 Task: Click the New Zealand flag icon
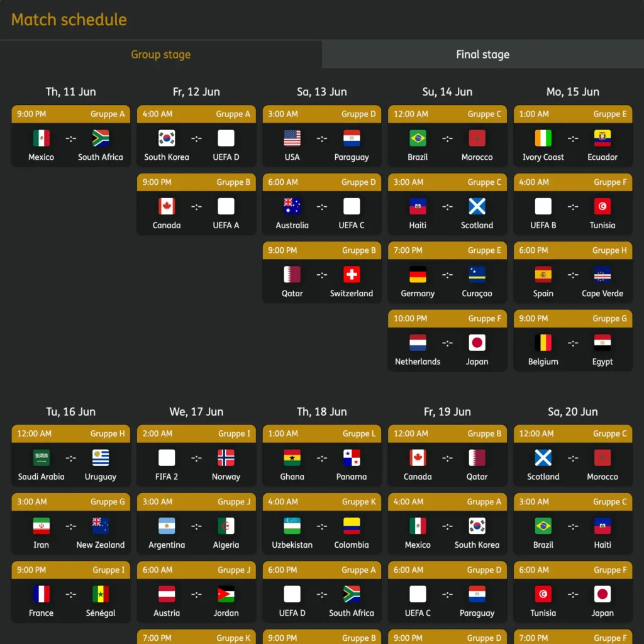click(101, 526)
